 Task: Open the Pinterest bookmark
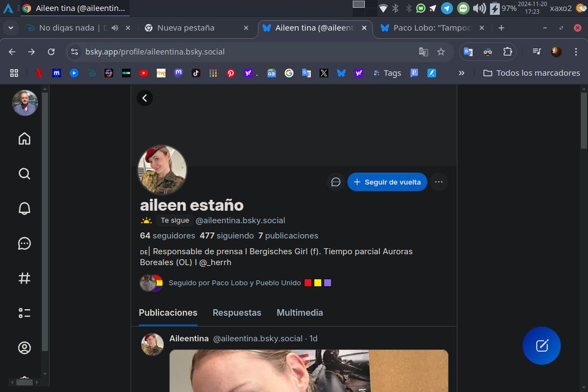coord(230,73)
